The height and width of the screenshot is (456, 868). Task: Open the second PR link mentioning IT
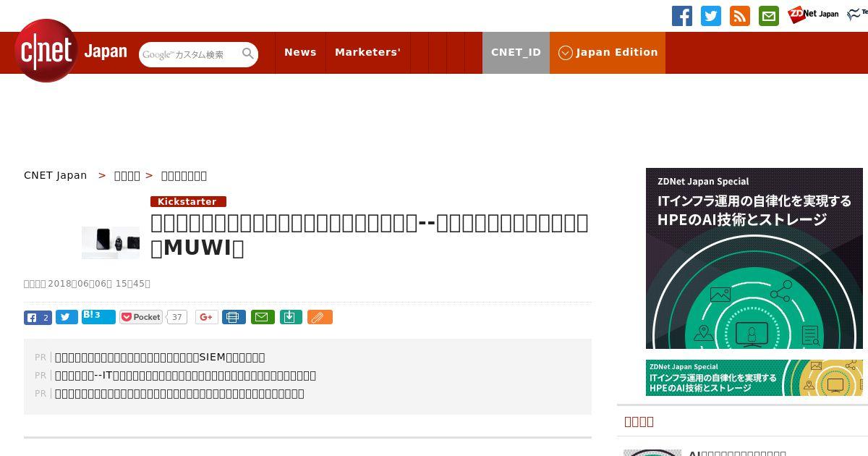(x=185, y=375)
